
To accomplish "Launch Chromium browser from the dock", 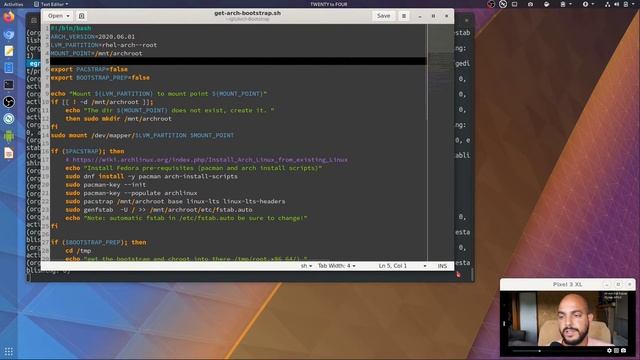I will [x=9, y=34].
